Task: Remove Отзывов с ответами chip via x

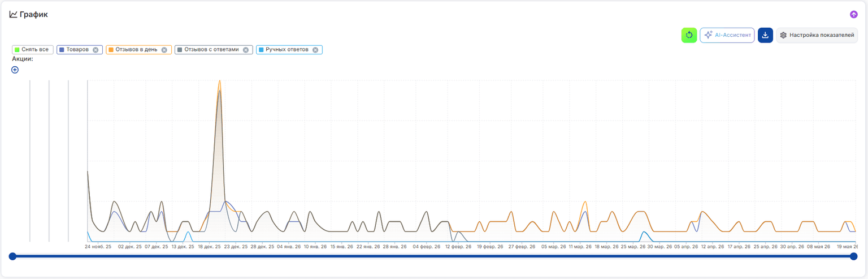Action: [x=245, y=50]
